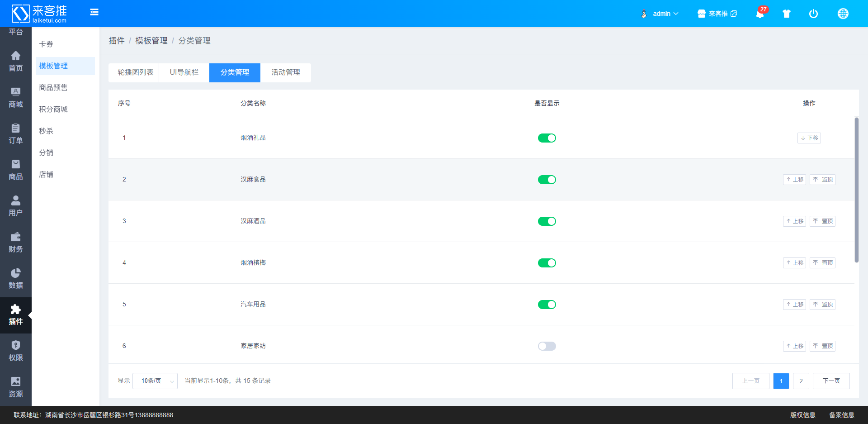Click 上移 for 家居家纺
This screenshot has width=868, height=424.
coord(794,346)
